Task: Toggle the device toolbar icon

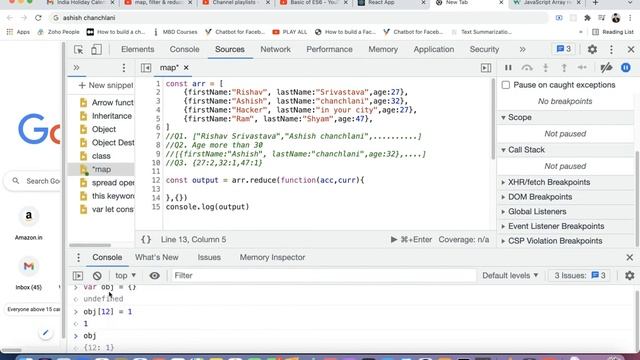Action: 96,49
